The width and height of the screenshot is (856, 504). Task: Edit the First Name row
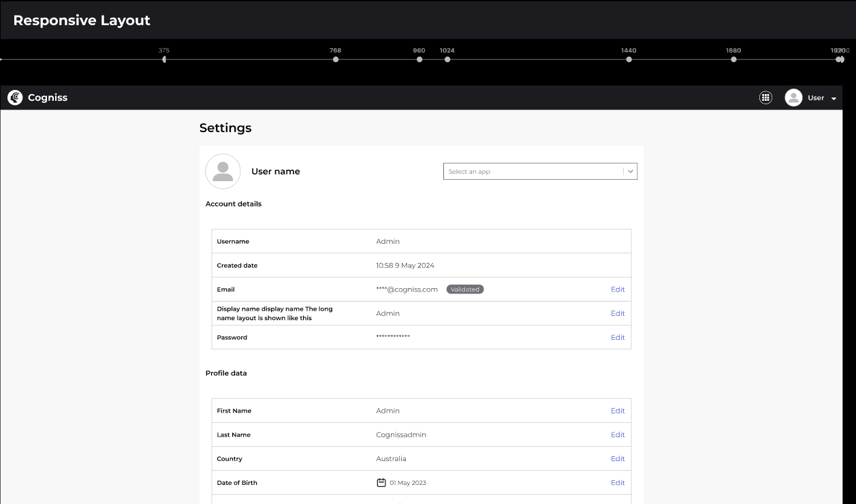point(618,411)
